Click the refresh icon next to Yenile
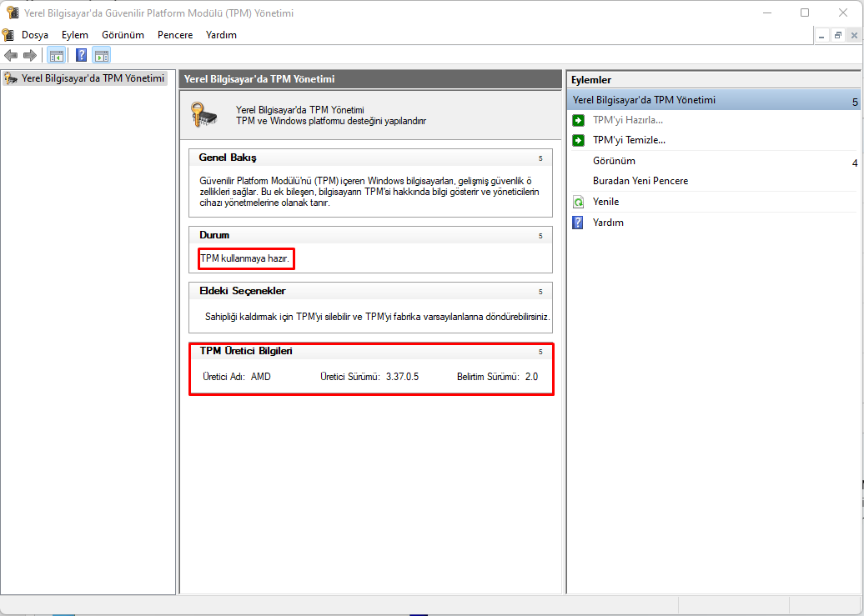 pos(578,202)
